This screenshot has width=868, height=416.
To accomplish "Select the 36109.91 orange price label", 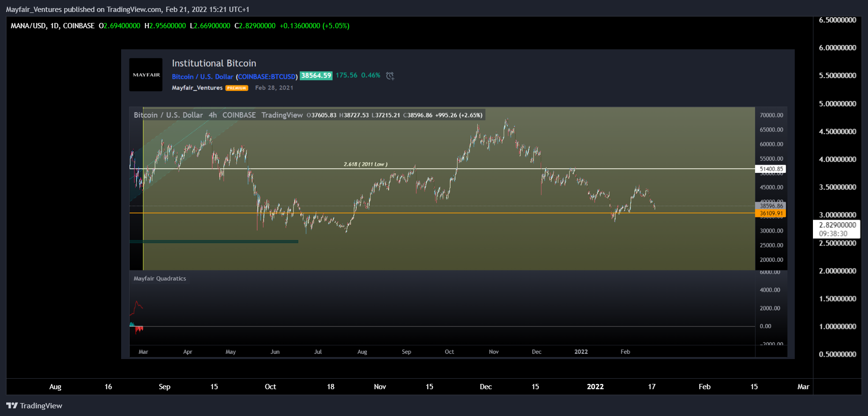I will pyautogui.click(x=771, y=214).
